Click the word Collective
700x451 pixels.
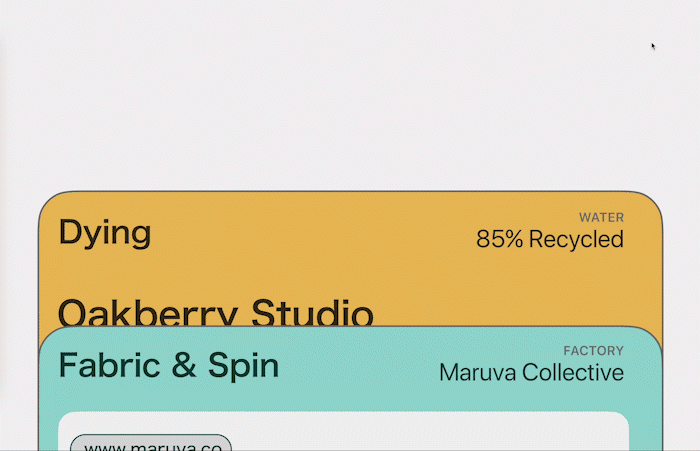[573, 372]
